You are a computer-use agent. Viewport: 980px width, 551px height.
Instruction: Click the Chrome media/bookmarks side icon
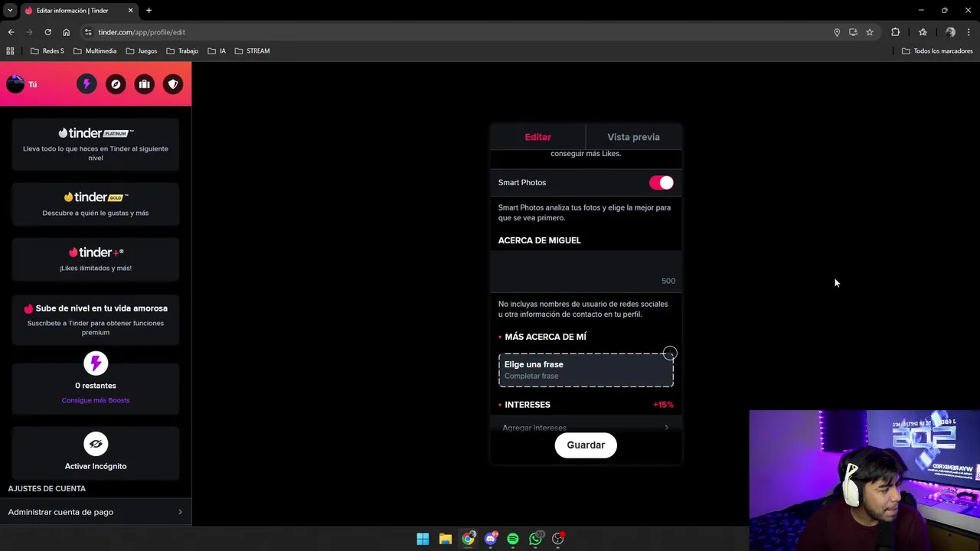click(x=923, y=32)
